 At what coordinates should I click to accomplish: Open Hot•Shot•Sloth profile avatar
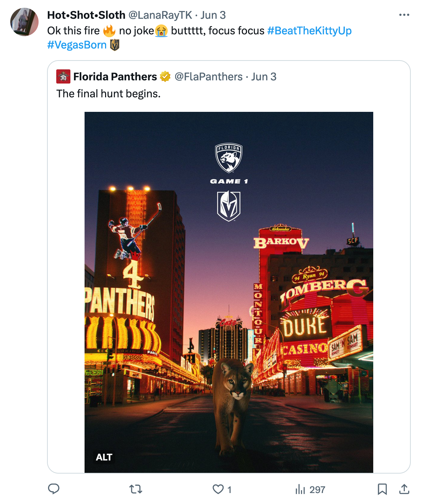point(24,22)
